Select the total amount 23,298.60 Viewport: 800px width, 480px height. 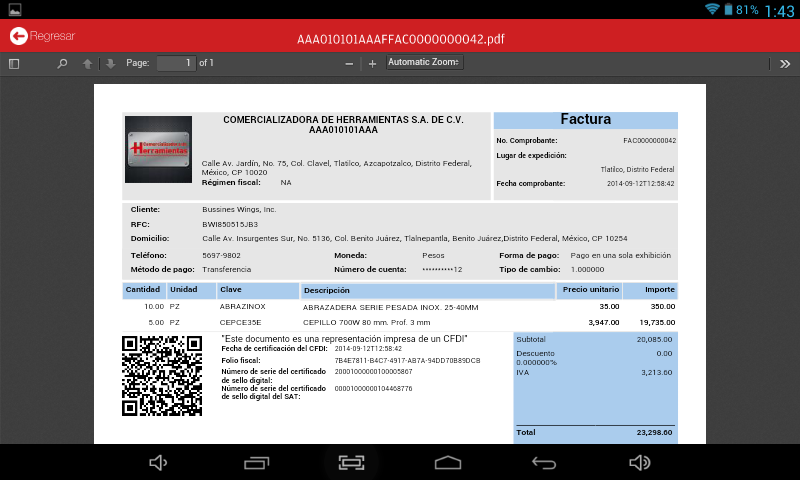[654, 433]
